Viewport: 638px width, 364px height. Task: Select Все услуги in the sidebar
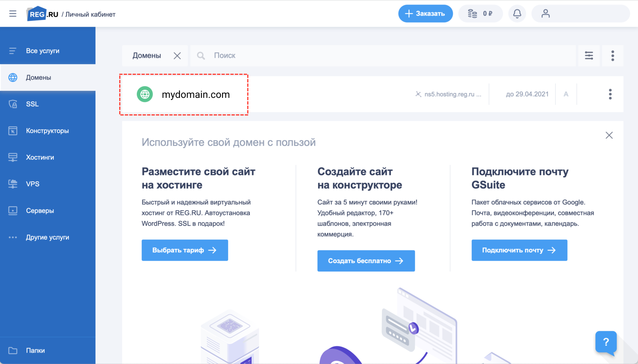click(43, 51)
